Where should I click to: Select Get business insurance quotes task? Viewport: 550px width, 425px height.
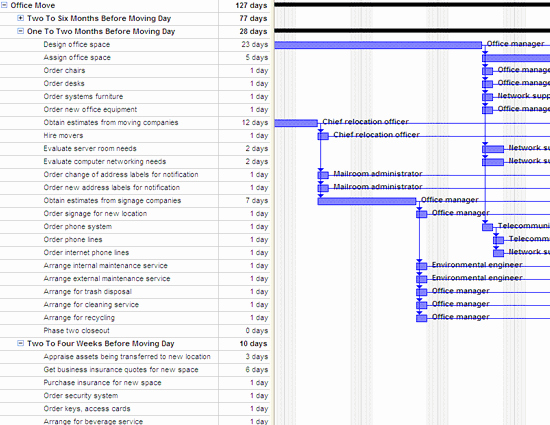(x=121, y=370)
